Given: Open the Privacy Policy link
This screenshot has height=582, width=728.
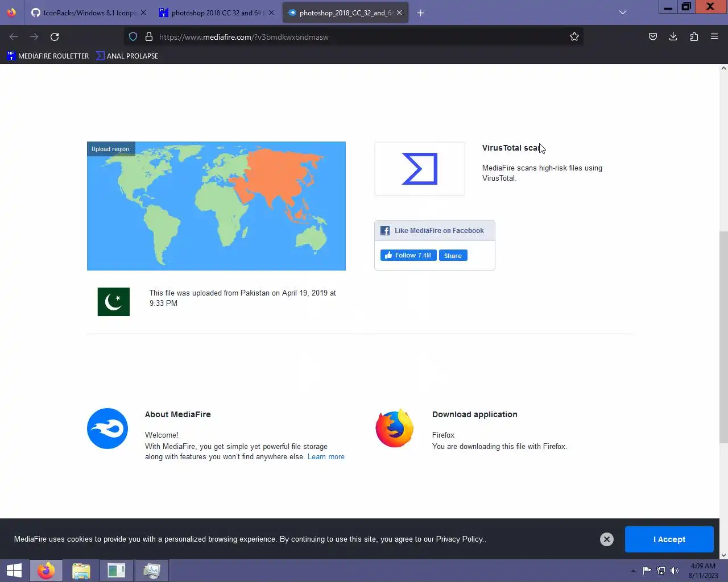Looking at the screenshot, I should (460, 539).
